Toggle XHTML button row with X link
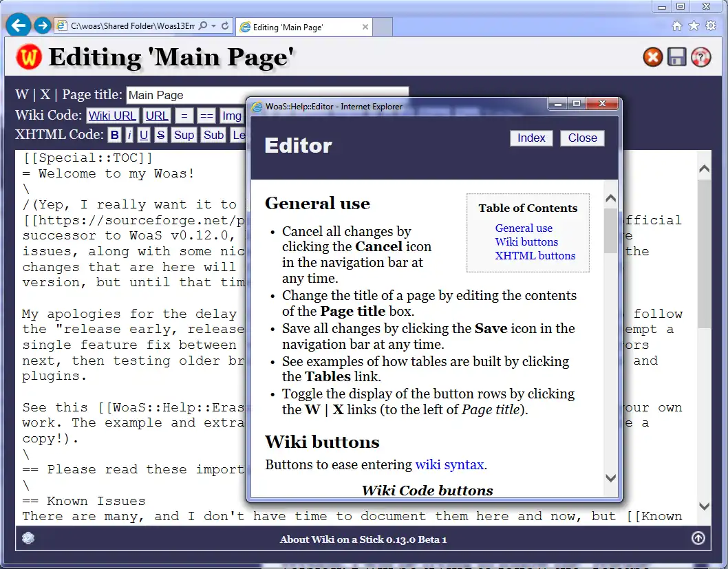The width and height of the screenshot is (728, 569). point(45,95)
